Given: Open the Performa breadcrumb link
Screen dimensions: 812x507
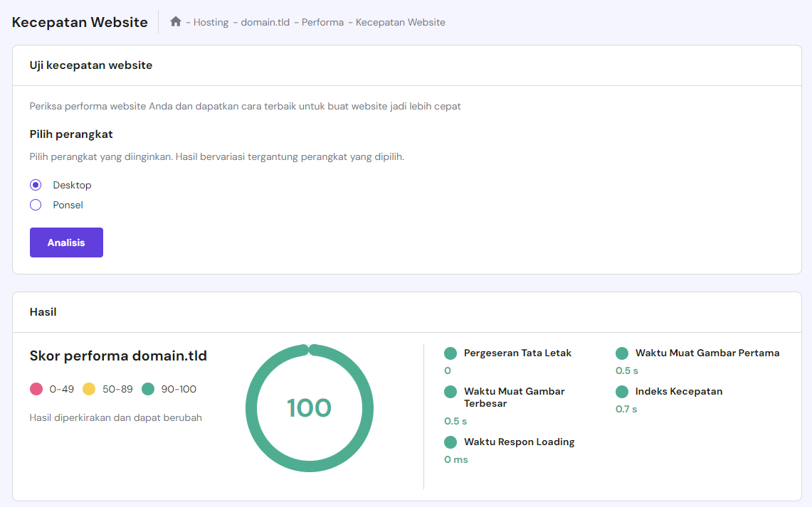Looking at the screenshot, I should pos(322,22).
